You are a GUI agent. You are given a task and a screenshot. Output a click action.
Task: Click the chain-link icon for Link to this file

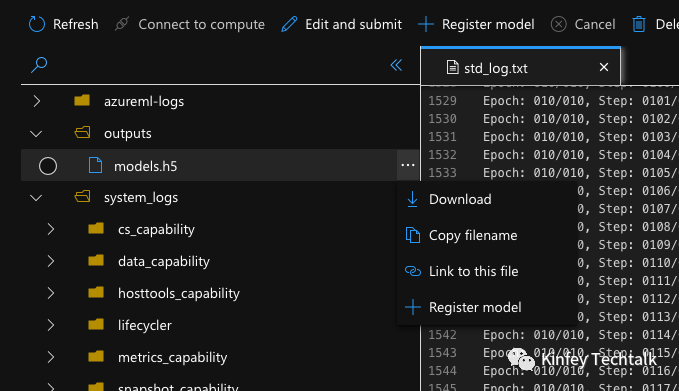pyautogui.click(x=413, y=271)
